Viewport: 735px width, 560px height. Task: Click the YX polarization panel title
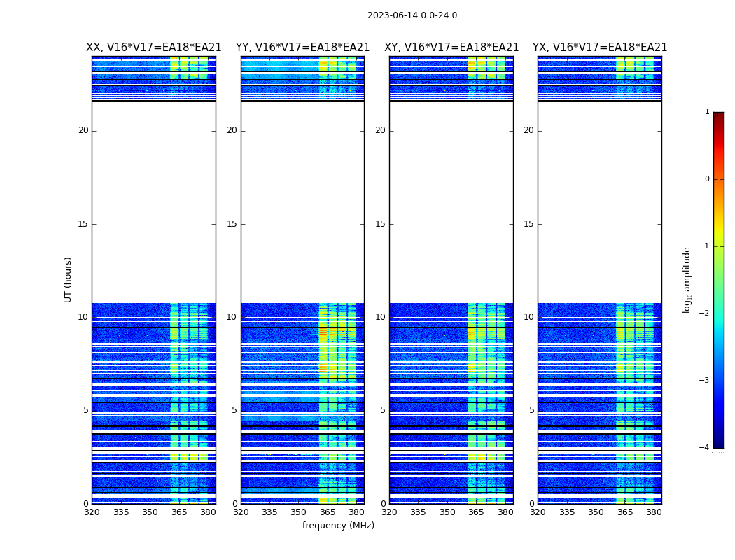tap(600, 48)
